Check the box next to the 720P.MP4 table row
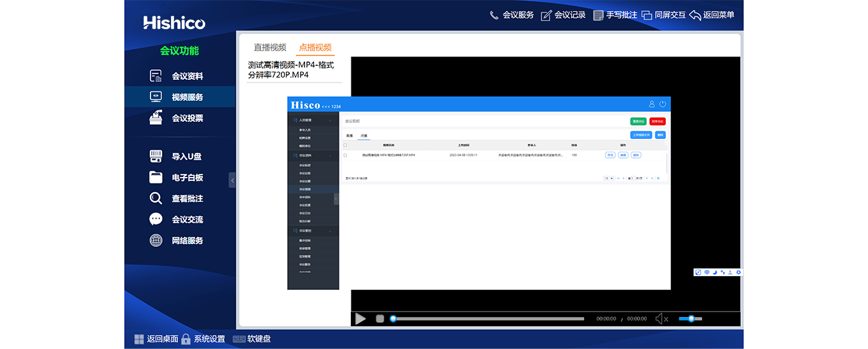 point(345,155)
